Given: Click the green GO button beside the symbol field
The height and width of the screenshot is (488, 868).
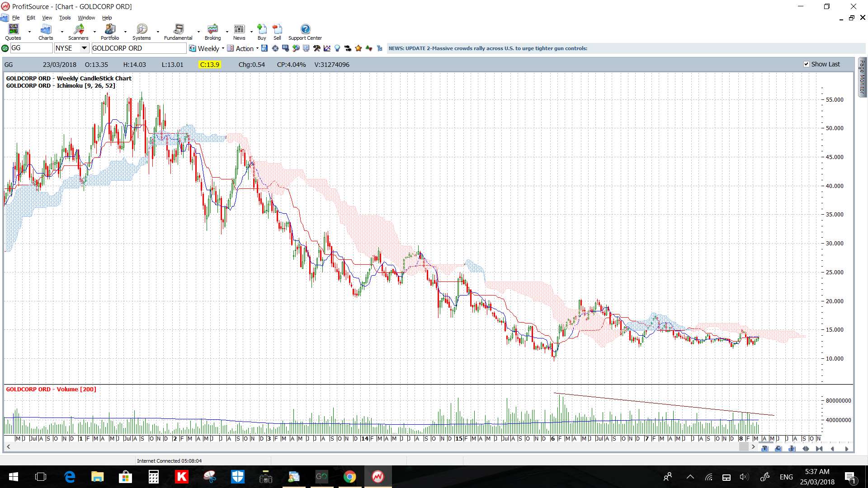Looking at the screenshot, I should (5, 48).
